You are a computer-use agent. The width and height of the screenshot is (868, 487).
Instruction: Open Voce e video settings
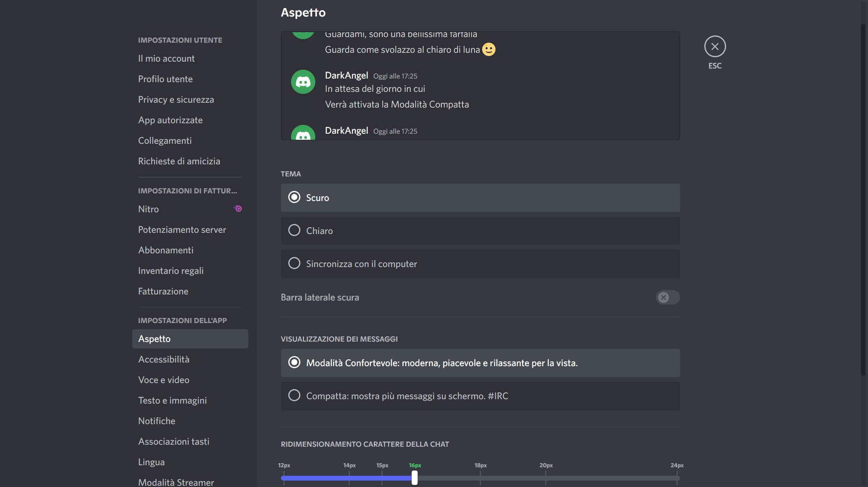164,379
